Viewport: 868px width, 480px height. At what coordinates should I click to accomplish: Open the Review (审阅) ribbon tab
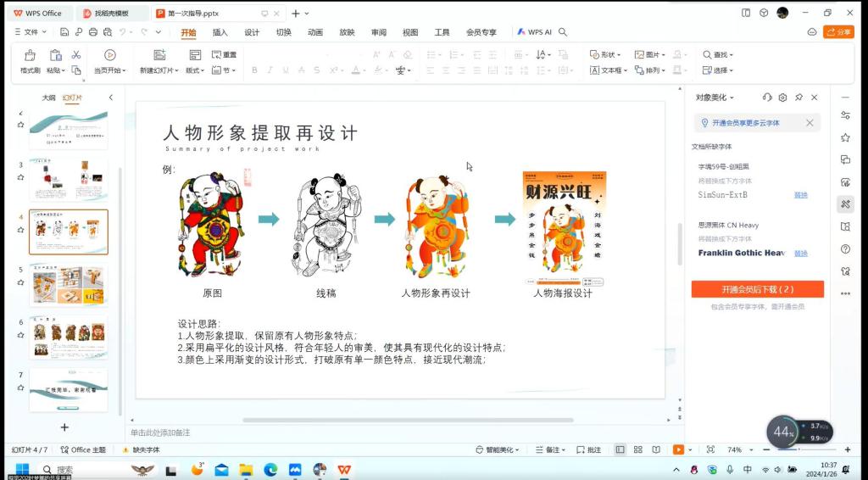[x=379, y=32]
